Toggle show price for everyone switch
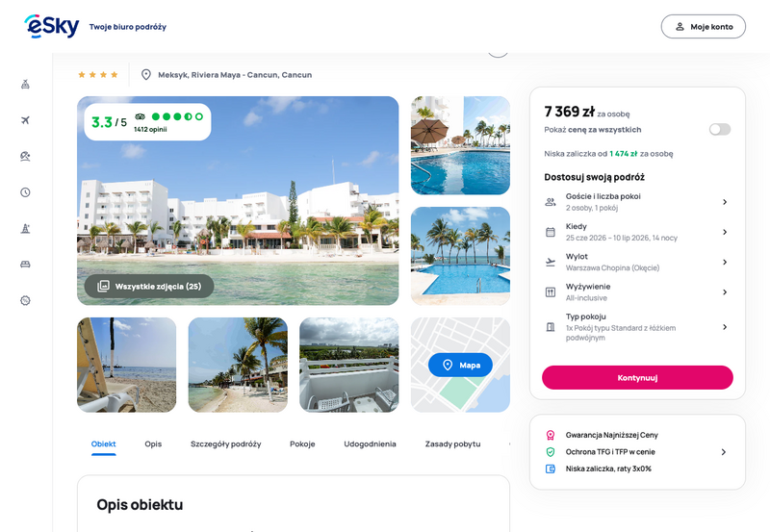770x532 pixels. [719, 130]
